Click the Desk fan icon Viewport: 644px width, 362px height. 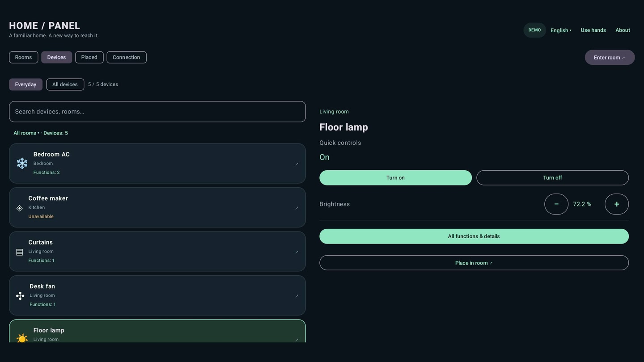click(20, 296)
